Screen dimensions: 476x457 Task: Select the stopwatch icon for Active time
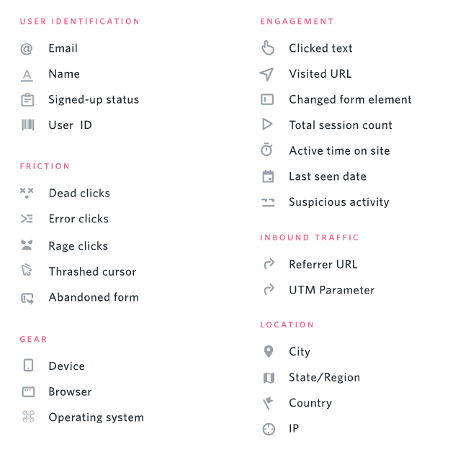(x=266, y=149)
